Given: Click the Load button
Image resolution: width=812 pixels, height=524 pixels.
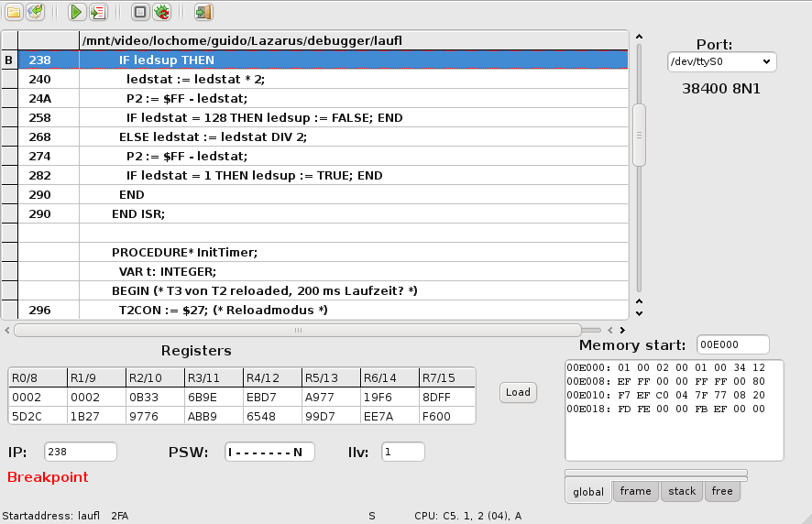Looking at the screenshot, I should [x=518, y=392].
